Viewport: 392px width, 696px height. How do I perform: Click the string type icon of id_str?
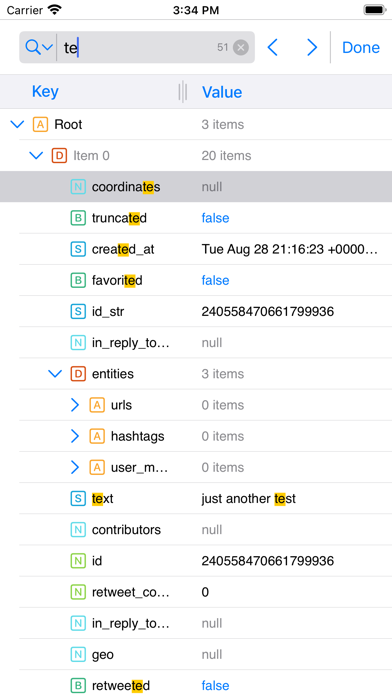click(78, 312)
